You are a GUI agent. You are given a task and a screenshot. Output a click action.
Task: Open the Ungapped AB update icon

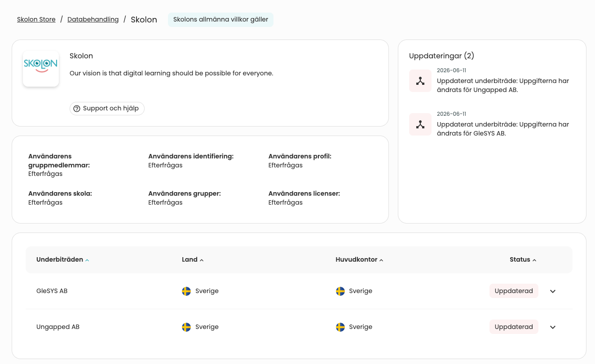[x=420, y=81]
